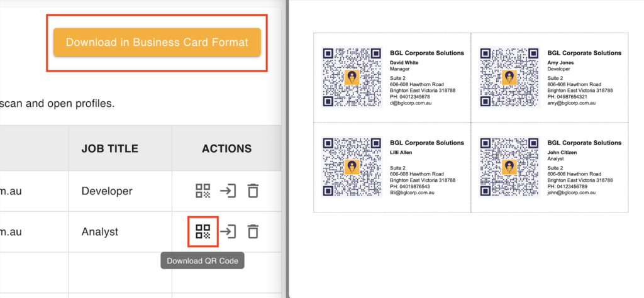Click the QR code on John Citizen's card

pyautogui.click(x=509, y=167)
